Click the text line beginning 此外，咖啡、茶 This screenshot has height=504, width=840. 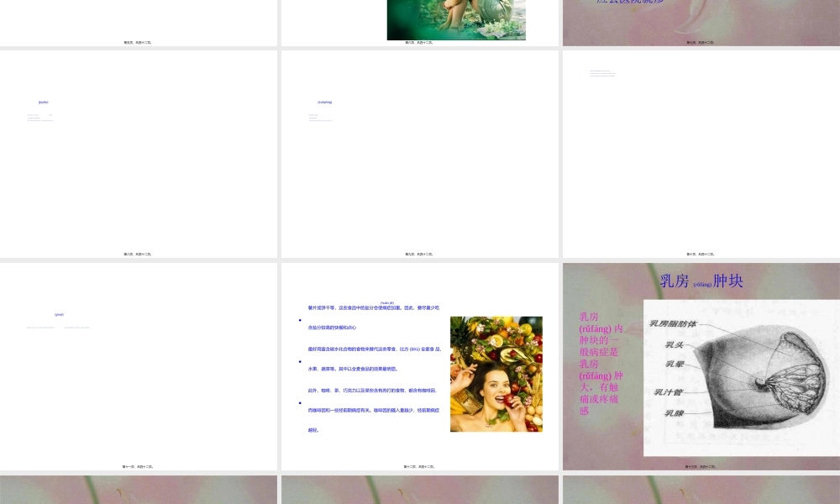coord(371,390)
